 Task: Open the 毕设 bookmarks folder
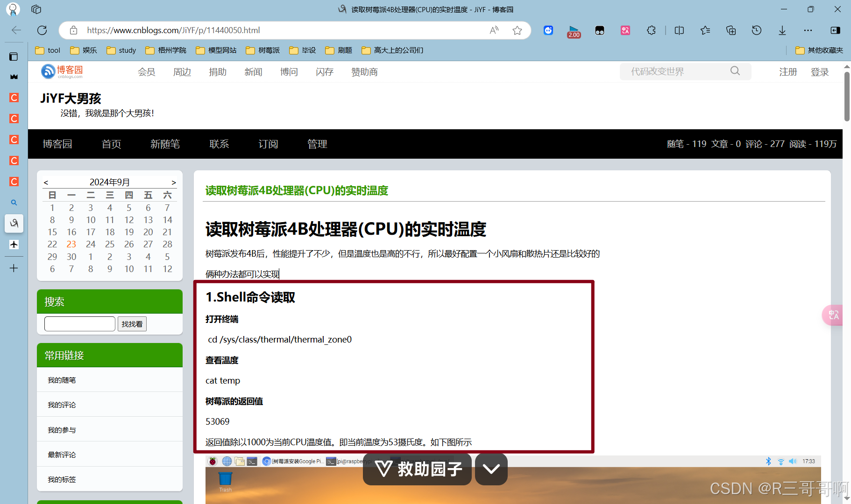pos(303,50)
